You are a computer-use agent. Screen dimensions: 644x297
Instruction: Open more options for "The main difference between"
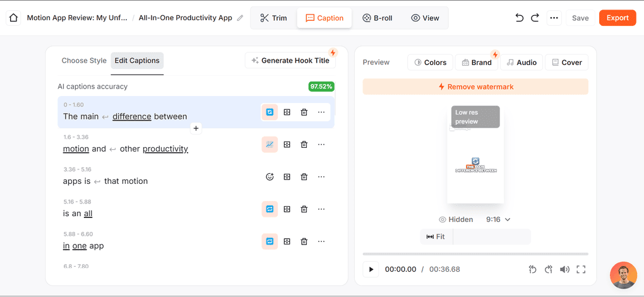321,112
